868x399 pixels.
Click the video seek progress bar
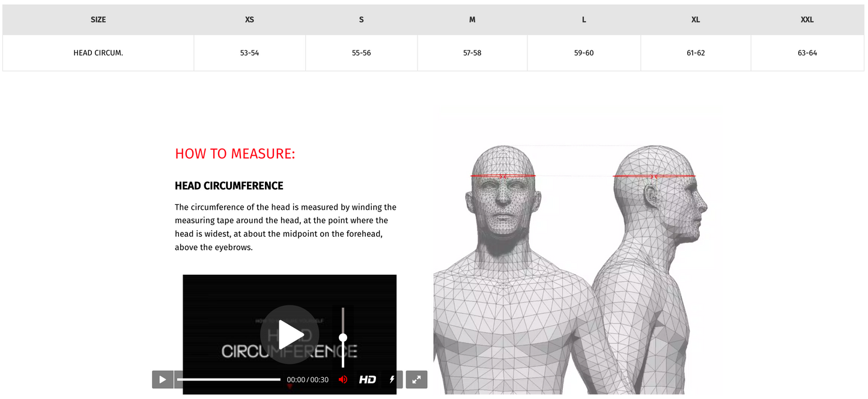point(228,380)
